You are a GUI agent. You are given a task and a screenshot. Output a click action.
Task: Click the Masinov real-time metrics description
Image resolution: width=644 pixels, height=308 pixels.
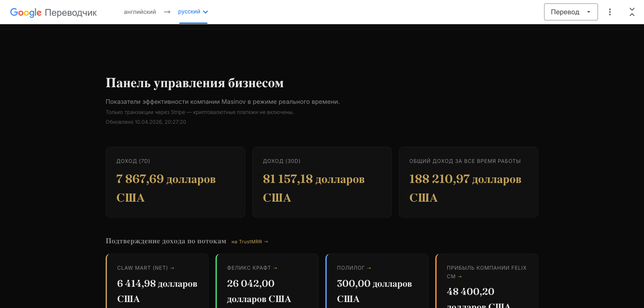223,102
